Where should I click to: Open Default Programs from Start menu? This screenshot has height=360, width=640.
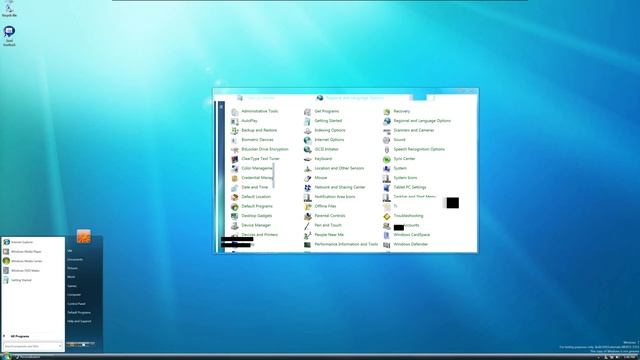click(x=79, y=313)
